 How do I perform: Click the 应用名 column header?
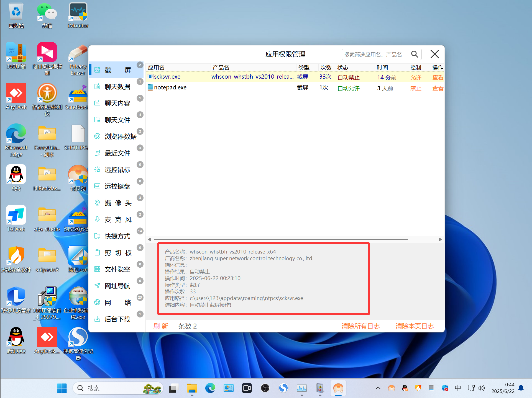coord(178,68)
